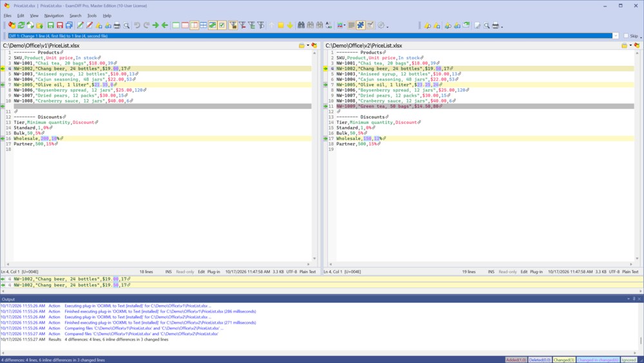
Task: Click the Print icon in main toolbar
Action: point(117,26)
